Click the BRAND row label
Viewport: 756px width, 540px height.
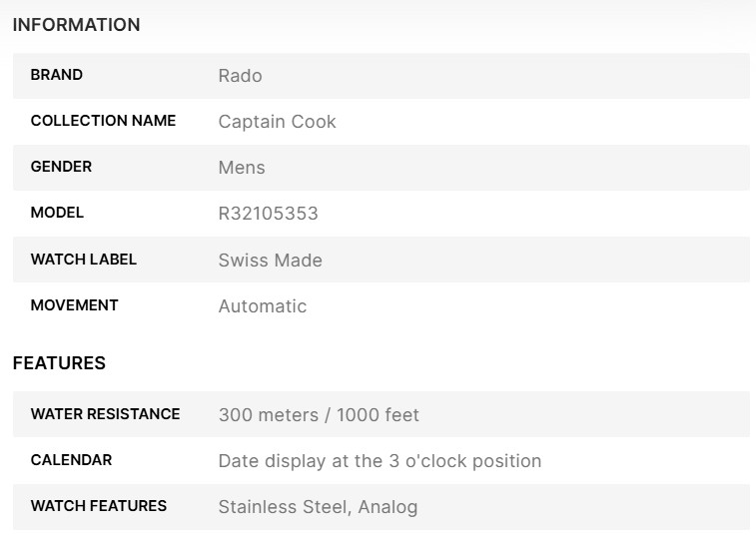click(57, 75)
